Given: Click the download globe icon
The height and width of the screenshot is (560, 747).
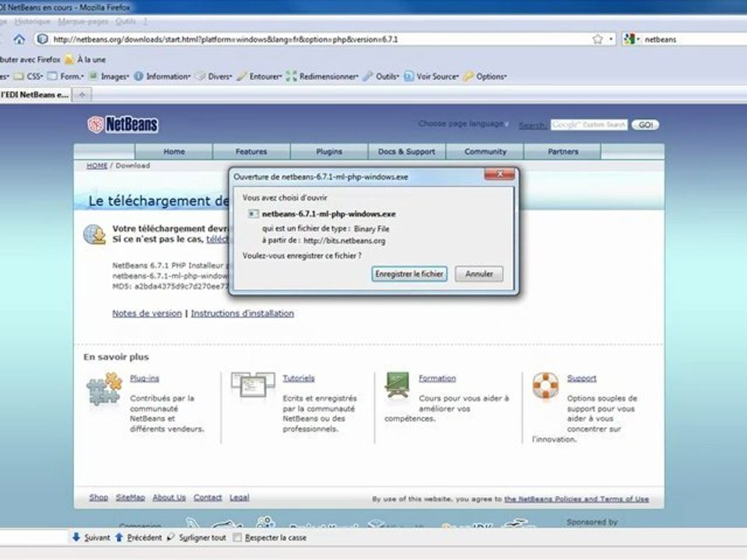Looking at the screenshot, I should click(x=95, y=234).
